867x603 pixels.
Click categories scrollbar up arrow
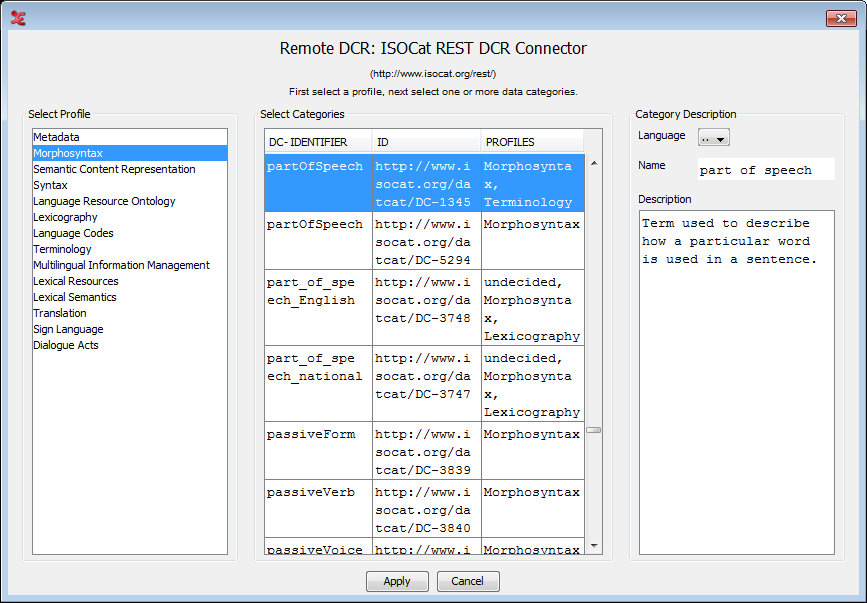594,163
